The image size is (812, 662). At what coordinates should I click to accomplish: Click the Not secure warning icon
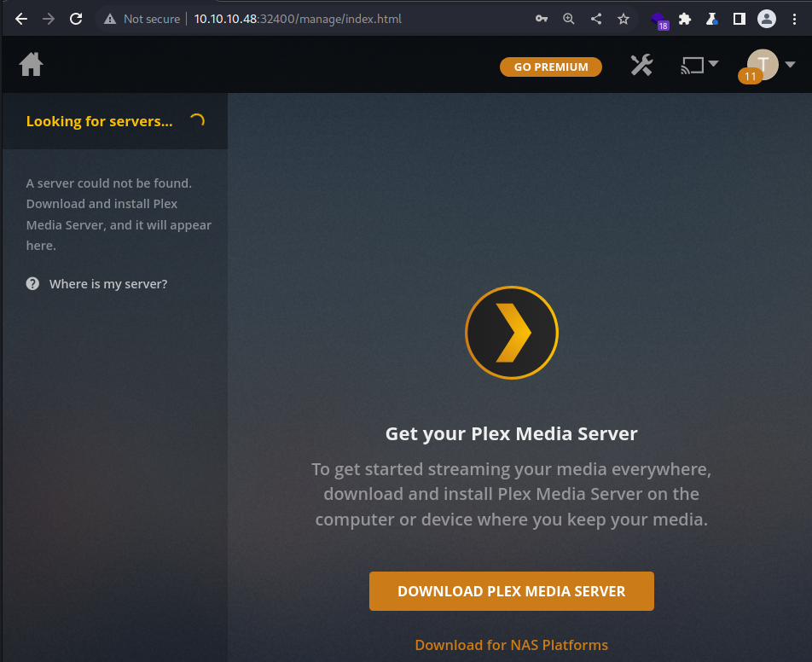(x=110, y=19)
